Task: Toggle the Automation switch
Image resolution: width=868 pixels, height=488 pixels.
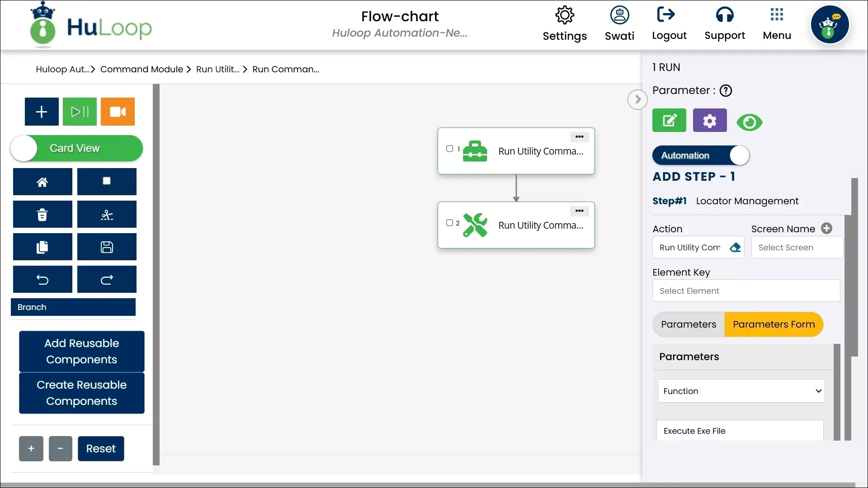Action: click(x=700, y=155)
